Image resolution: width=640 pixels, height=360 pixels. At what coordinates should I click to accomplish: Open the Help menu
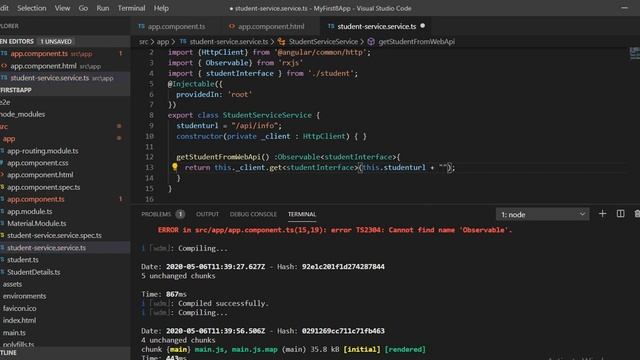point(161,8)
